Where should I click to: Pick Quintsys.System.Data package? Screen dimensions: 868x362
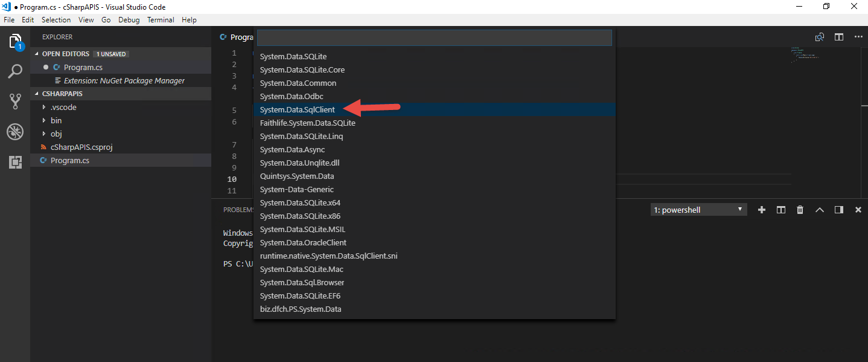435,176
